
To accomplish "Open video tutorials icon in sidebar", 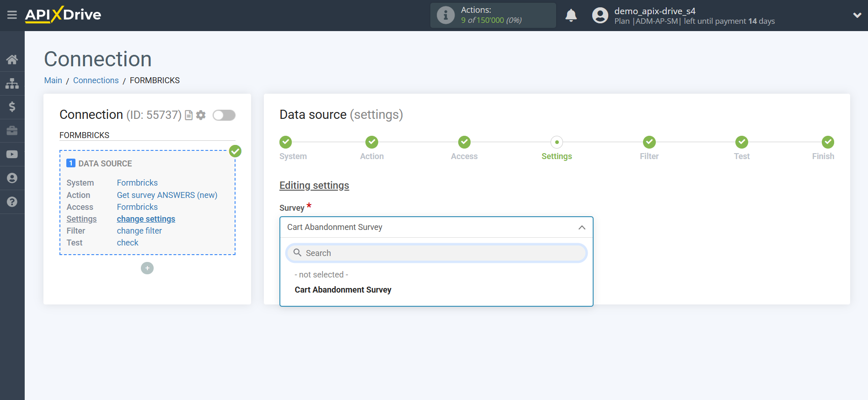I will point(12,155).
